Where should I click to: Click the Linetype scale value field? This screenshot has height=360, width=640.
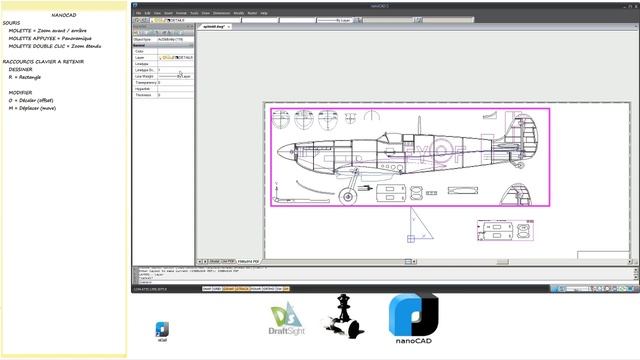tap(176, 70)
